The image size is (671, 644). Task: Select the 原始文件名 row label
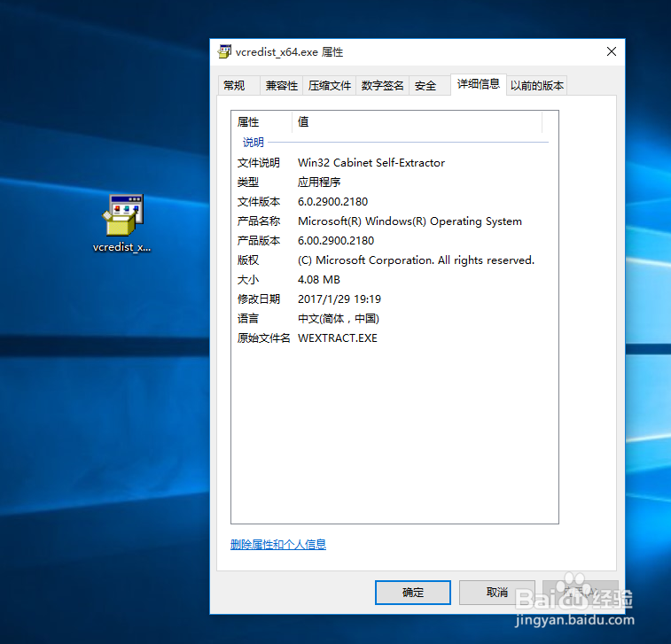pyautogui.click(x=263, y=338)
